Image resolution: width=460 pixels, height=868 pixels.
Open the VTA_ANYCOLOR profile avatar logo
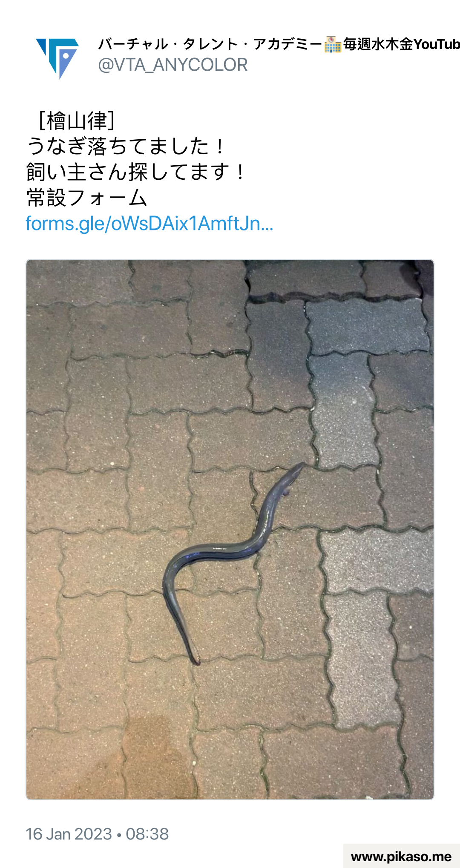[x=57, y=58]
